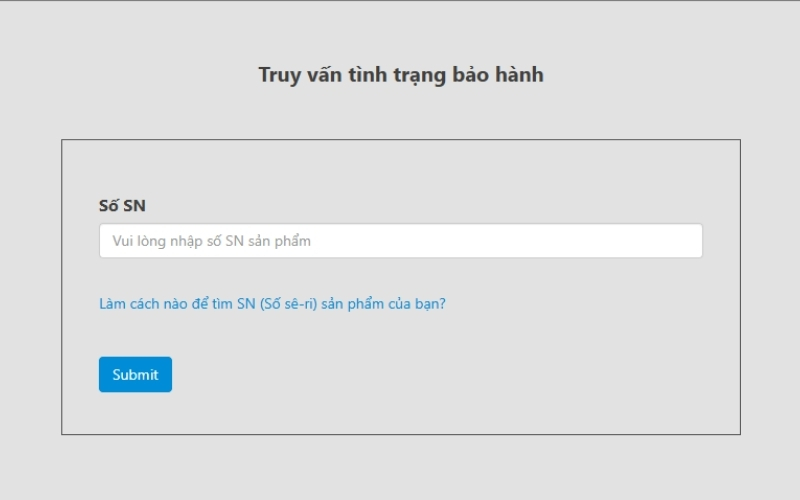The height and width of the screenshot is (500, 800).
Task: Click the blank form area right of Submit
Action: (450, 375)
